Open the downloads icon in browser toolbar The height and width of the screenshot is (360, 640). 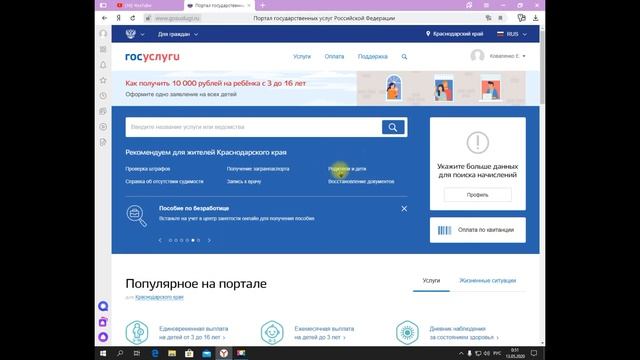coord(536,18)
